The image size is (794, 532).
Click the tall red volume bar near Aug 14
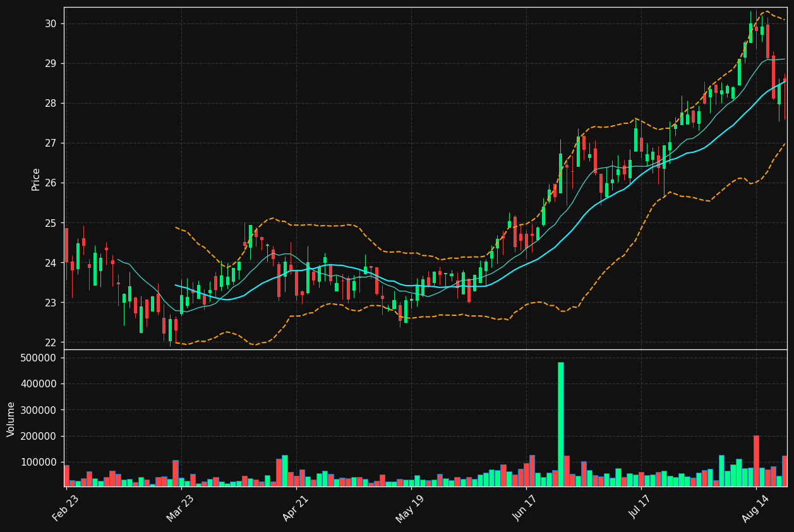756,461
